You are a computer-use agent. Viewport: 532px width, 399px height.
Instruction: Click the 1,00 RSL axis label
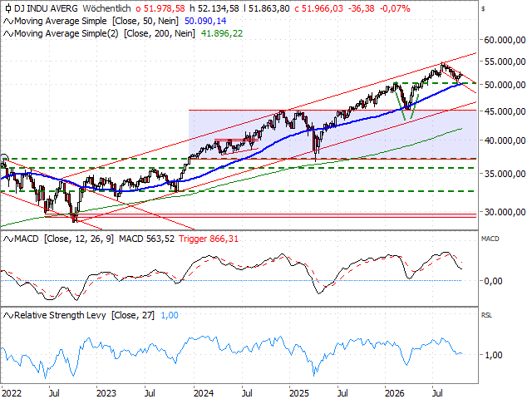pos(493,355)
